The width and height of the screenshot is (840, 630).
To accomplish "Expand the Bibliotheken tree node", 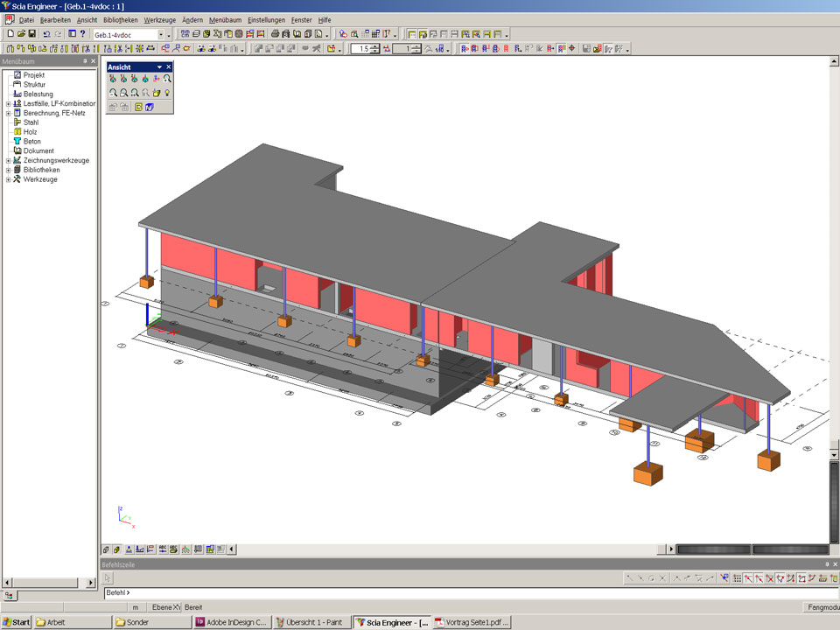I will click(x=8, y=170).
